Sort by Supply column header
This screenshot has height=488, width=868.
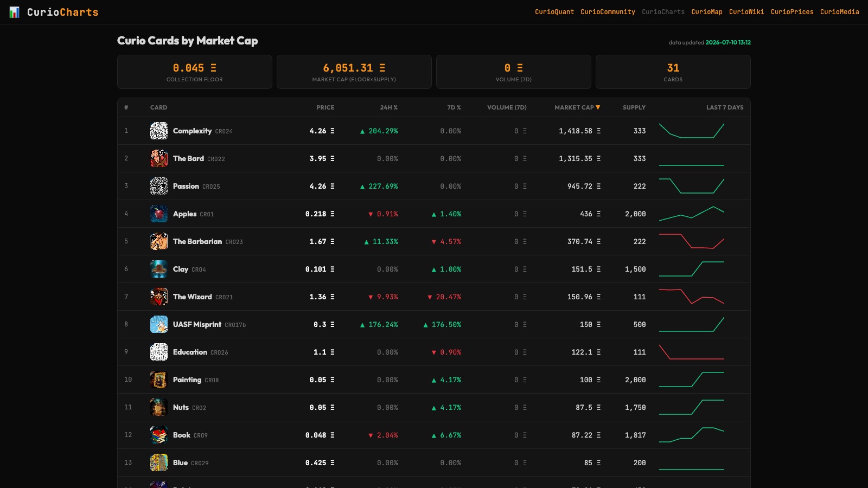click(634, 107)
